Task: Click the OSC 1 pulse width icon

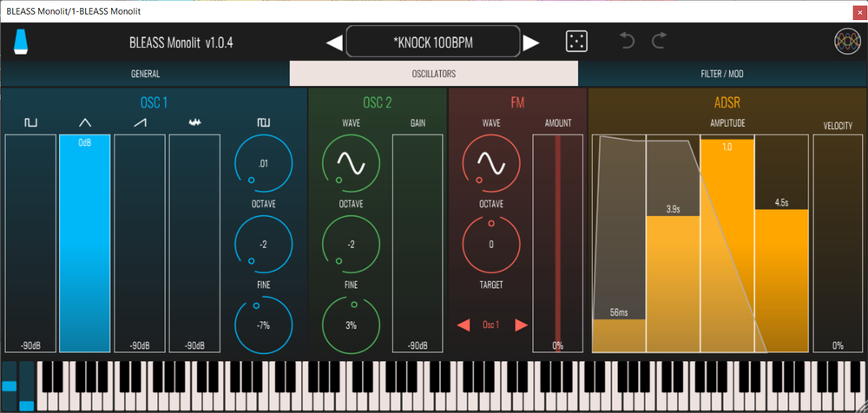Action: [x=263, y=123]
